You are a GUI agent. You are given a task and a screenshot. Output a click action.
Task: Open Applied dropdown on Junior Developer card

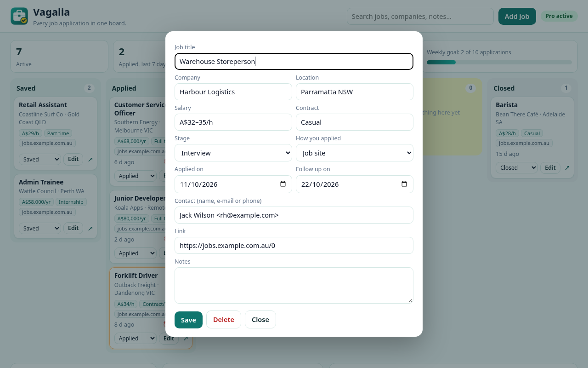click(x=136, y=253)
